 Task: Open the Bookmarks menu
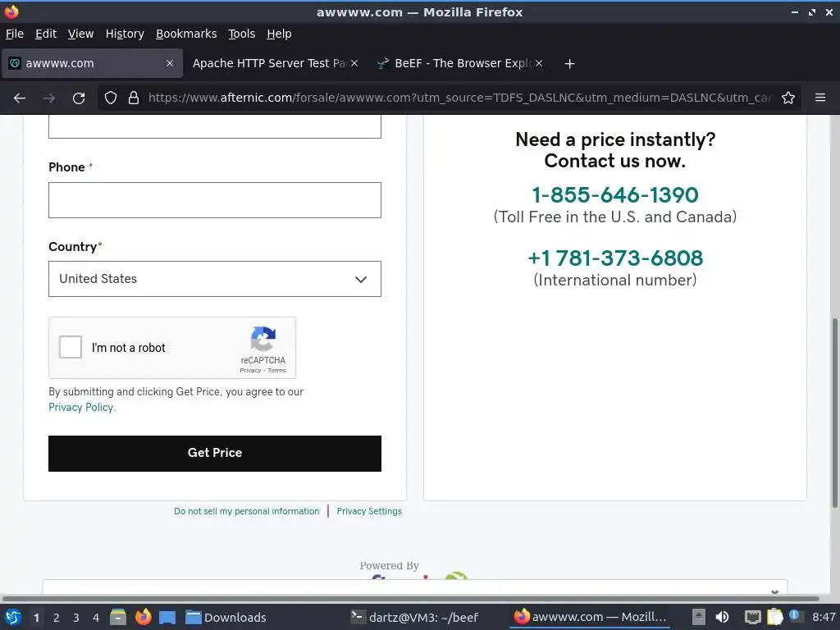186,34
